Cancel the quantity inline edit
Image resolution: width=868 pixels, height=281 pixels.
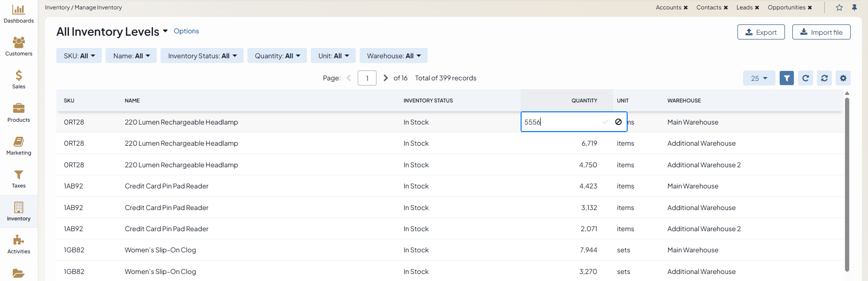[x=618, y=122]
